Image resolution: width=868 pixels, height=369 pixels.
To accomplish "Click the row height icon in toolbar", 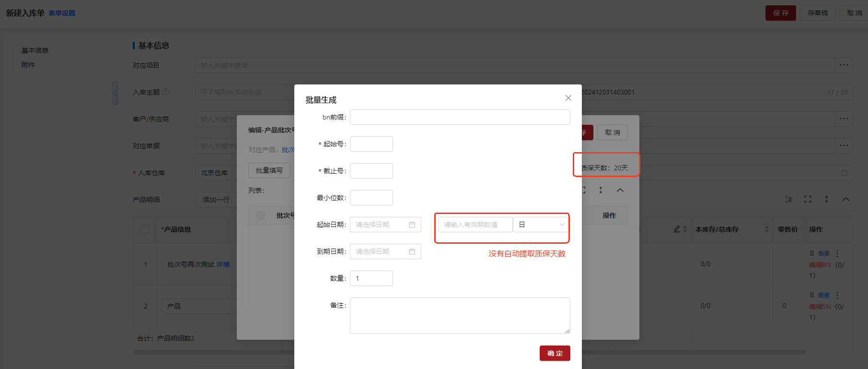I will click(x=788, y=199).
